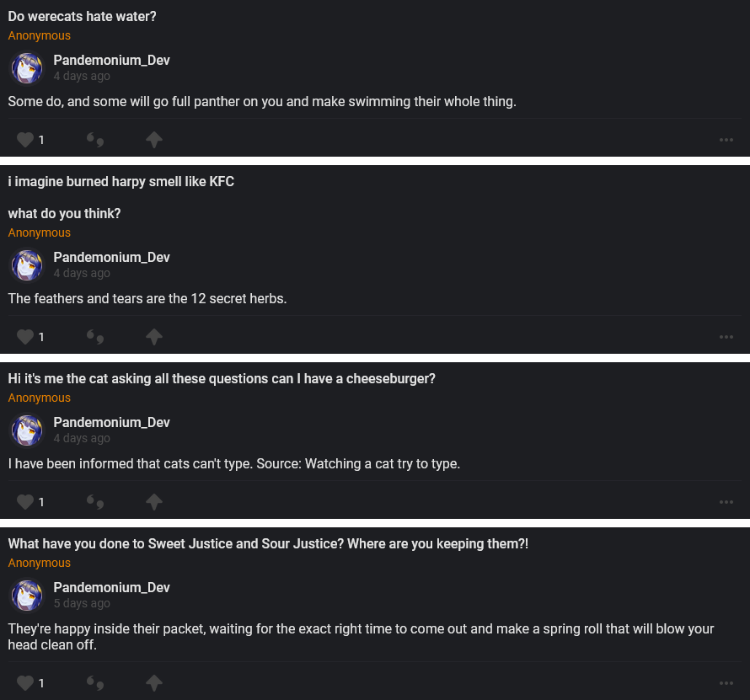
Task: Open the Sweet Justice and Sour Justice question
Action: coord(268,544)
